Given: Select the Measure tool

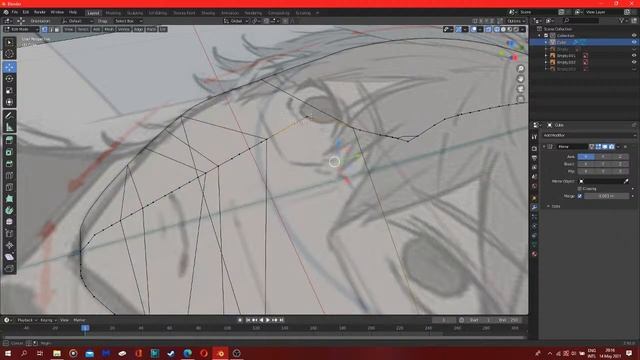Looking at the screenshot, I should [x=9, y=127].
